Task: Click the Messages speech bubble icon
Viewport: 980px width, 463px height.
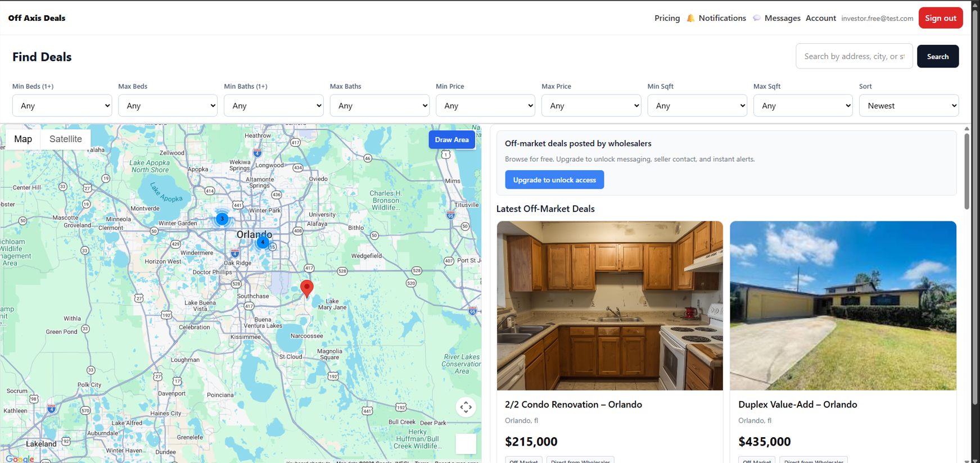Action: [757, 18]
